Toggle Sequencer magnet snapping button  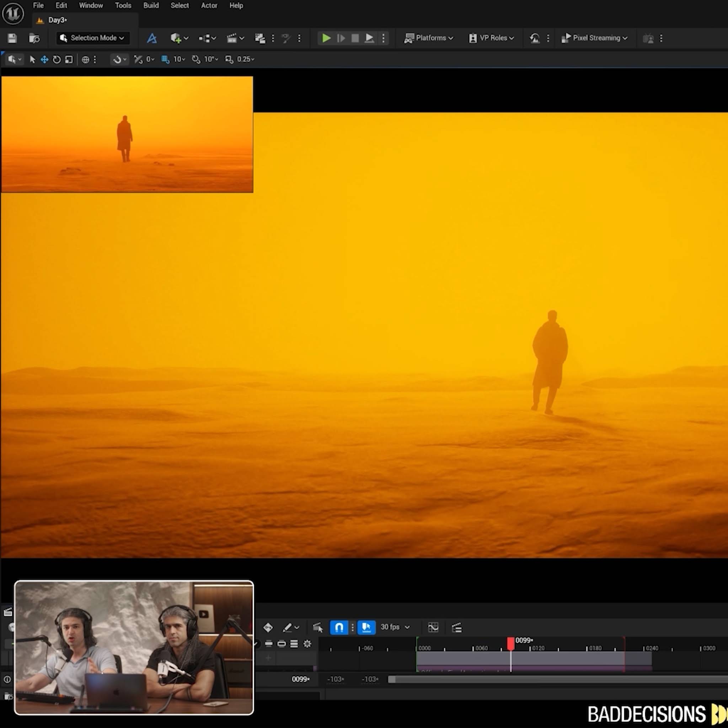(339, 627)
